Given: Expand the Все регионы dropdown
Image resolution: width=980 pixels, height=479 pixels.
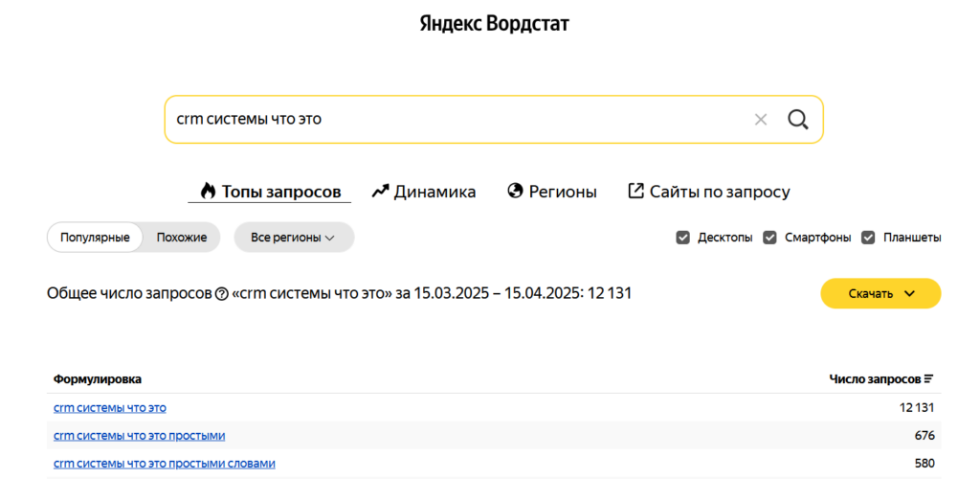Looking at the screenshot, I should click(x=294, y=238).
